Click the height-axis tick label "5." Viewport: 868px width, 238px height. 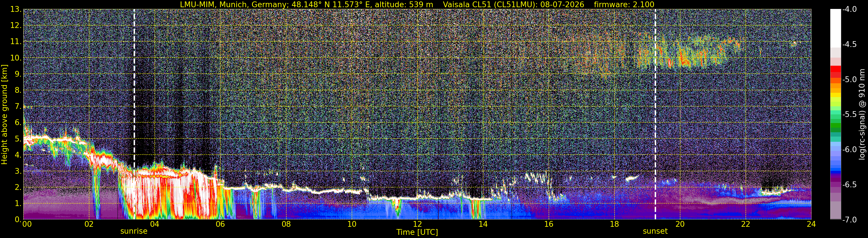(18, 139)
